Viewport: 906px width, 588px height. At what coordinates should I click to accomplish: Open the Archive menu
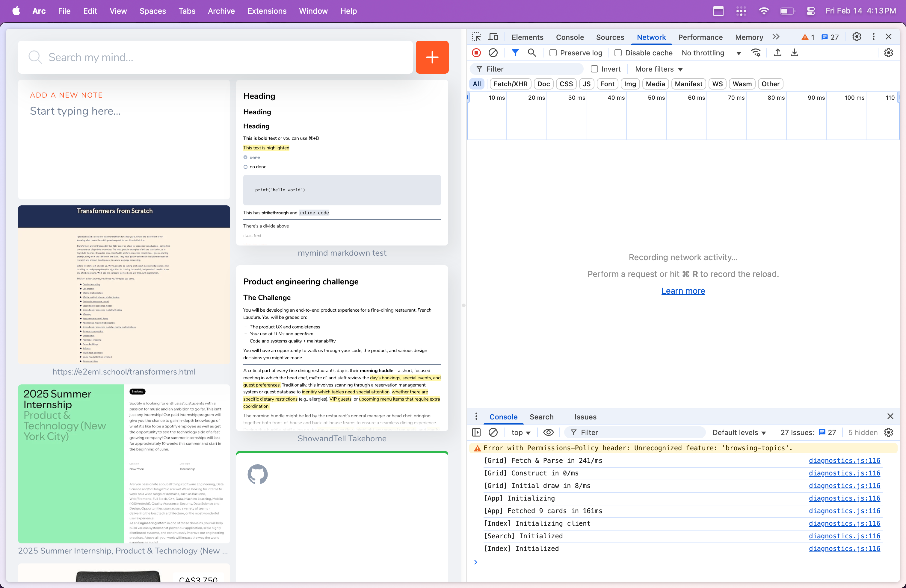pyautogui.click(x=221, y=11)
